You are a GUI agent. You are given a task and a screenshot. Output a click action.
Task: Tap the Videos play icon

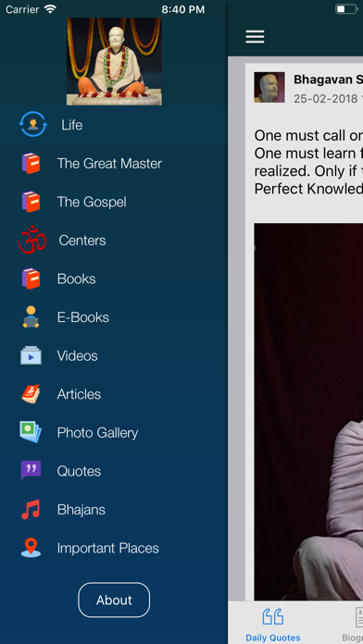[31, 355]
